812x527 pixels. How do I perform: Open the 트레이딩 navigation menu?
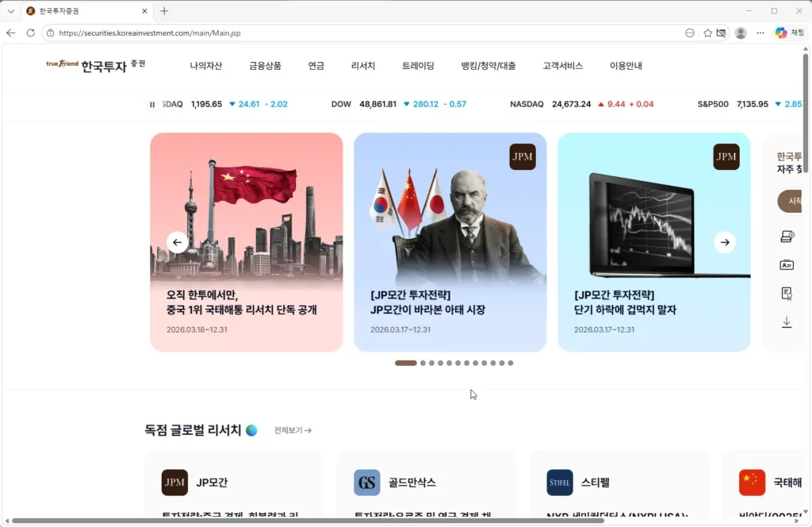click(x=419, y=67)
